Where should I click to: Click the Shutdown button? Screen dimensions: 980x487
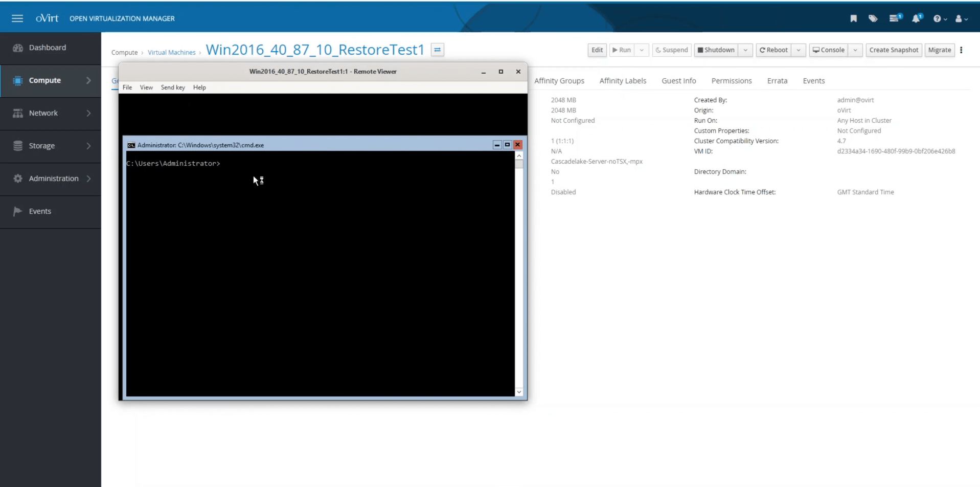tap(716, 50)
